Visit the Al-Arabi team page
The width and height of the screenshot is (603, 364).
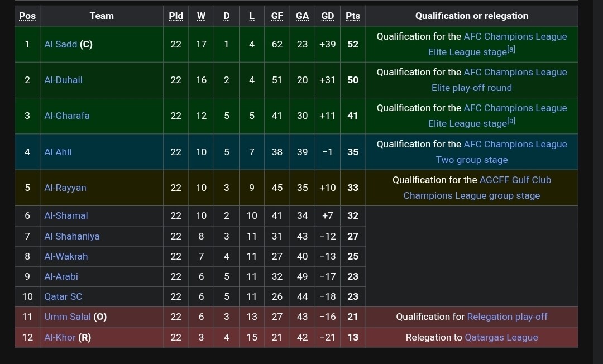61,276
